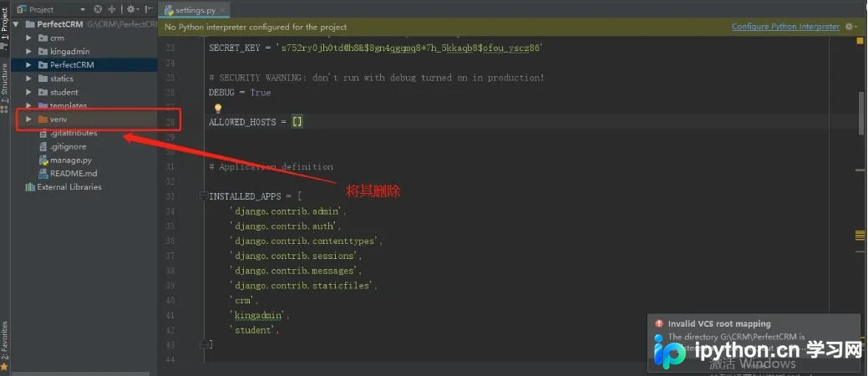Image resolution: width=868 pixels, height=376 pixels.
Task: Select .gitignore in project tree
Action: [69, 146]
